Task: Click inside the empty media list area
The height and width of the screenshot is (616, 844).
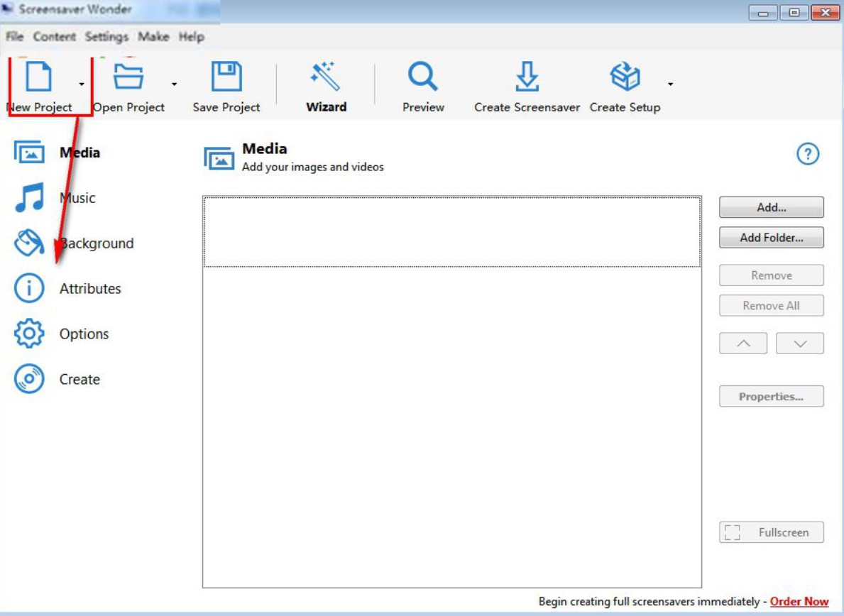Action: (x=451, y=426)
